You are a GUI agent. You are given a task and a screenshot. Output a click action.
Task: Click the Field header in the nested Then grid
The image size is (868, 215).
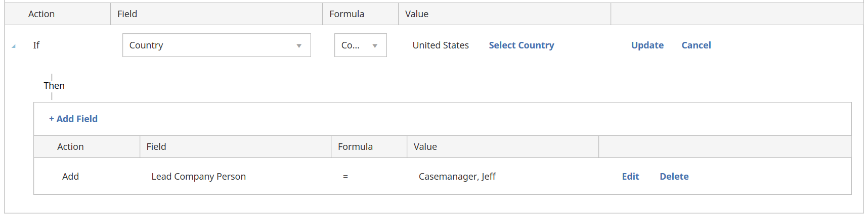tap(156, 147)
